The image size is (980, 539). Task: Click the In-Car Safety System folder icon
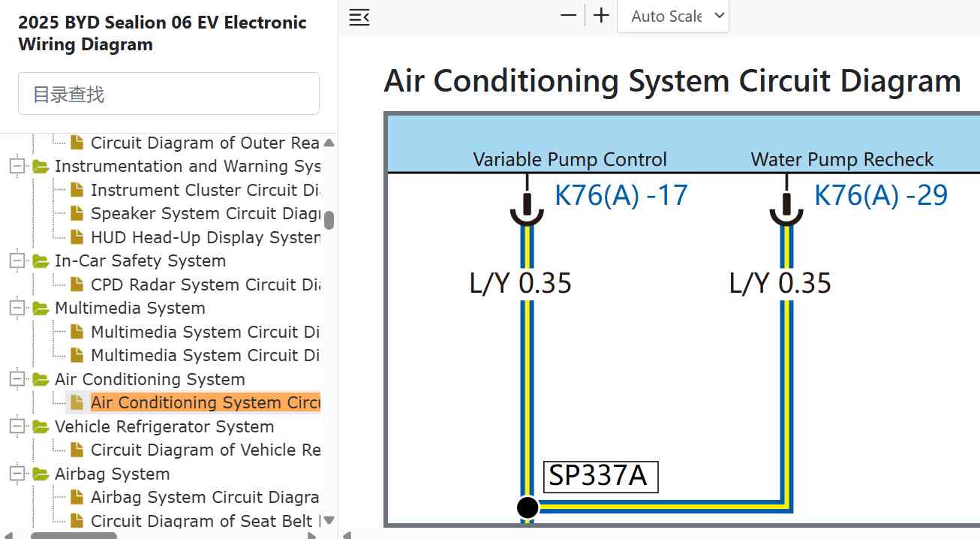[x=41, y=260]
